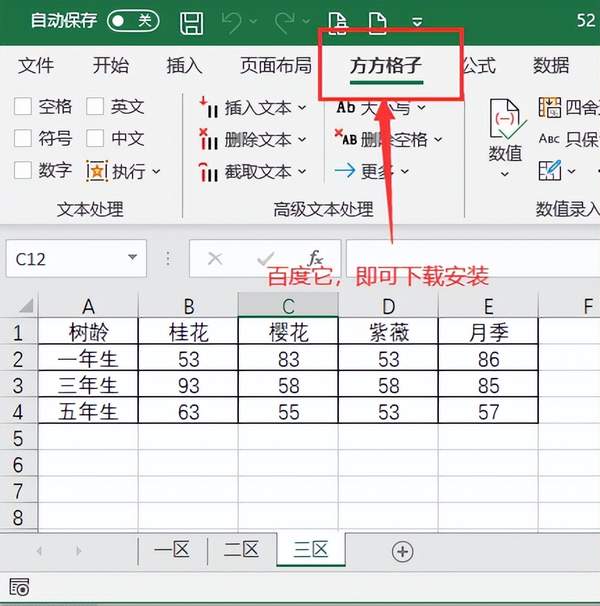The width and height of the screenshot is (600, 606).
Task: Click the previous sheet navigation arrow
Action: click(x=39, y=551)
